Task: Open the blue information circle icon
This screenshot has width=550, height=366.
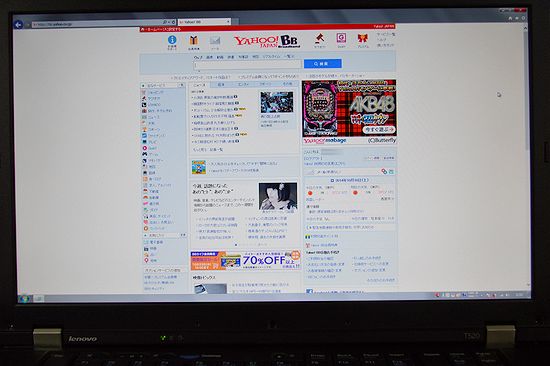Action: [x=172, y=40]
